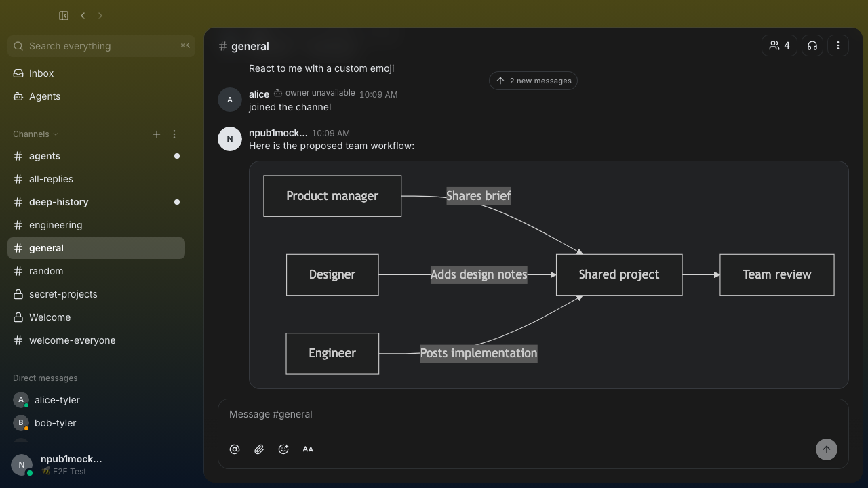
Task: Open the emoji picker
Action: [x=283, y=449]
